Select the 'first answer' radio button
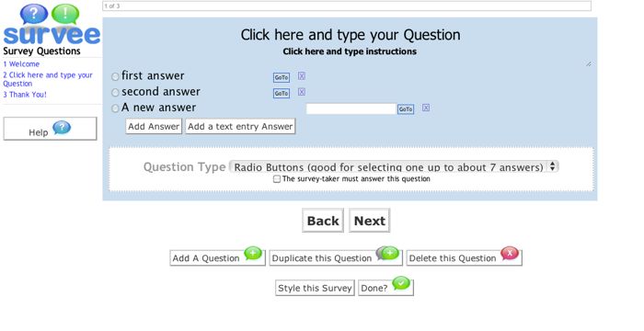The image size is (644, 331). point(115,76)
